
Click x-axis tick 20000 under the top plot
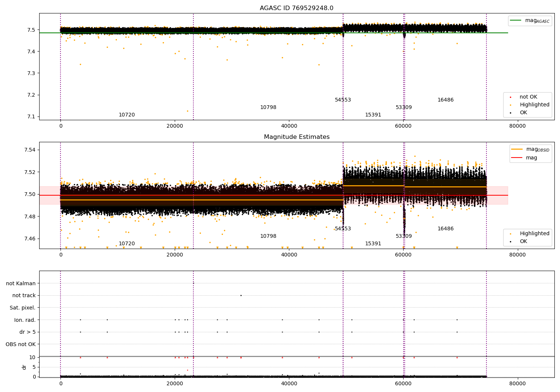coord(175,126)
